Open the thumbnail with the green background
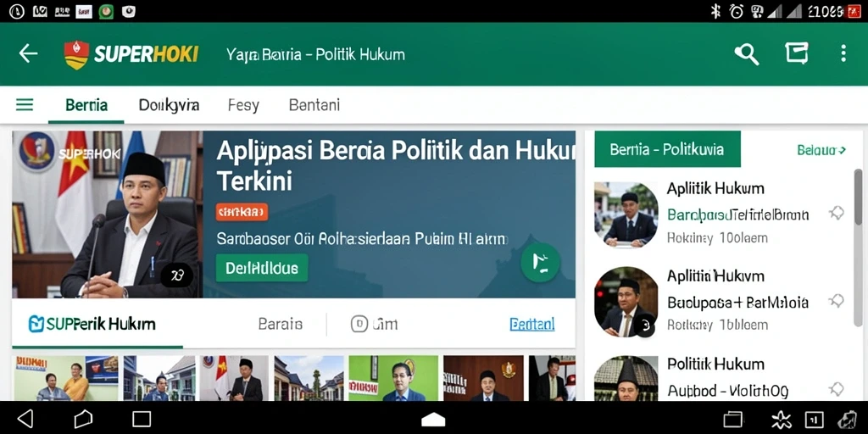Image resolution: width=868 pixels, height=434 pixels. 393,378
